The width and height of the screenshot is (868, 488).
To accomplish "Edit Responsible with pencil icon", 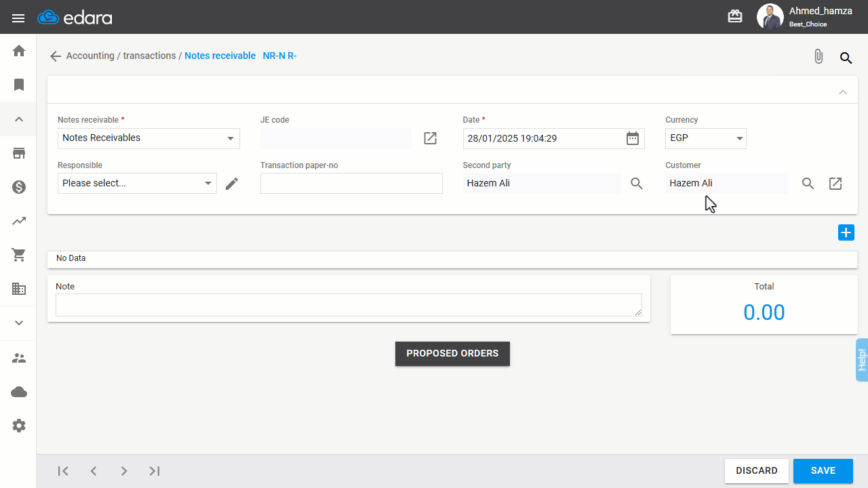I will [x=232, y=184].
